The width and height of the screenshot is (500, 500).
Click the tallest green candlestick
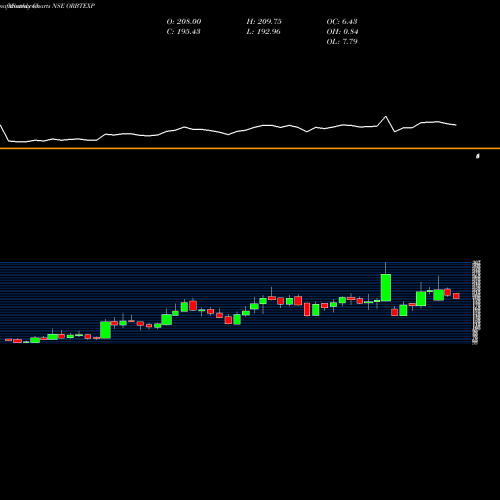[386, 287]
